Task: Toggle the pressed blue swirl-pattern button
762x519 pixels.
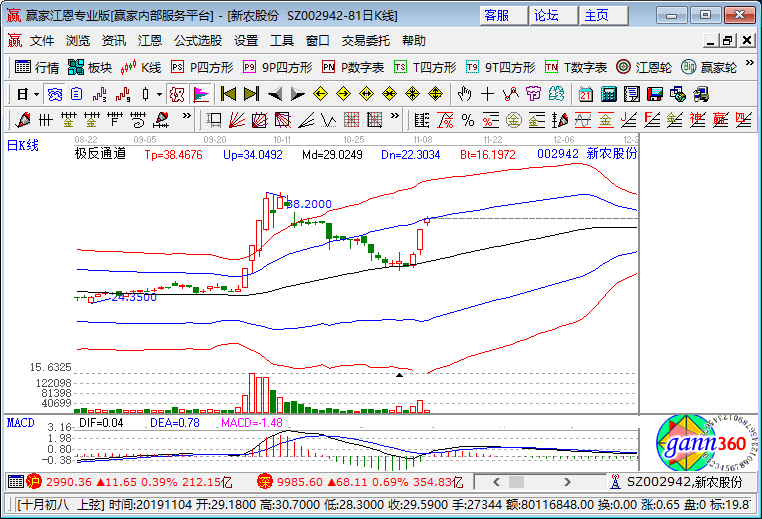Action: click(x=54, y=94)
